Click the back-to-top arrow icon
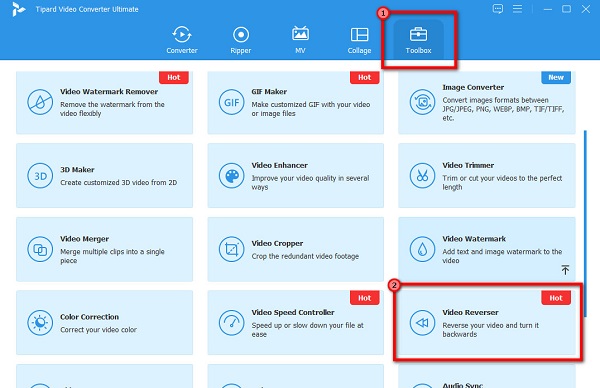Screen dimensions: 600x388 tap(565, 270)
